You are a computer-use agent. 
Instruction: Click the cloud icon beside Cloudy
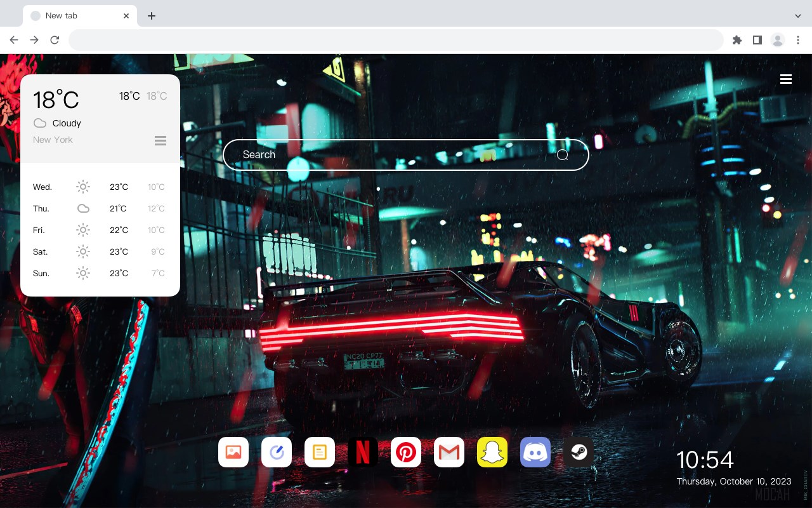click(x=40, y=123)
